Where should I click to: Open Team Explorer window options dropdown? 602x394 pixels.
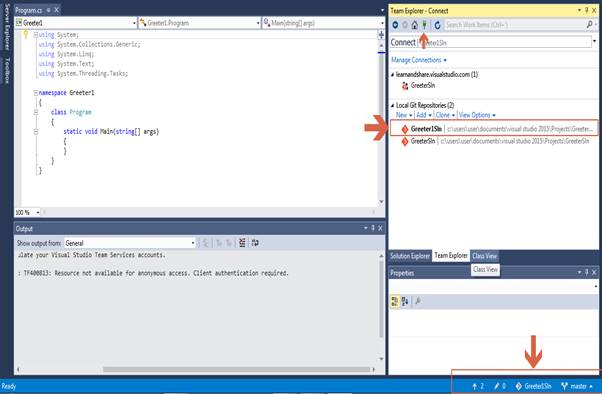[x=579, y=10]
